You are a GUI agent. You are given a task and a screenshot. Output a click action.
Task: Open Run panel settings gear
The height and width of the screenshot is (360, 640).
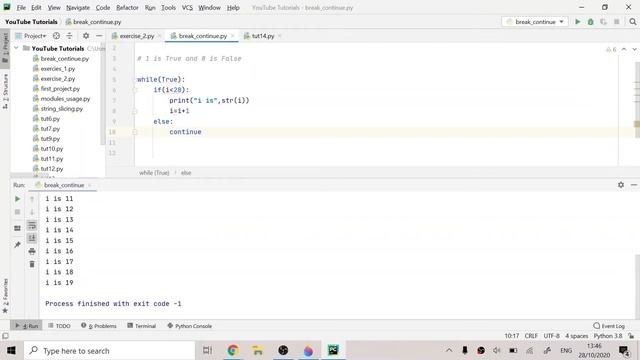coord(621,185)
